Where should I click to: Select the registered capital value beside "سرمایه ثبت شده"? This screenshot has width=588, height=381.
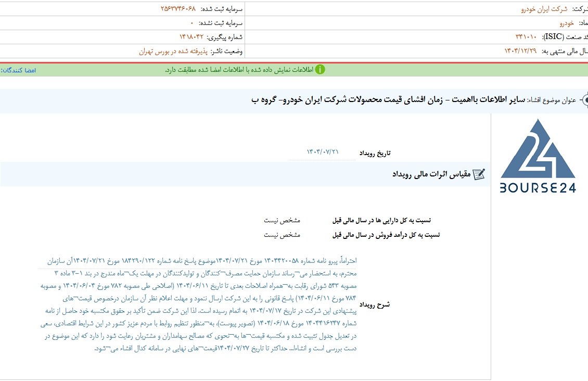click(x=178, y=9)
